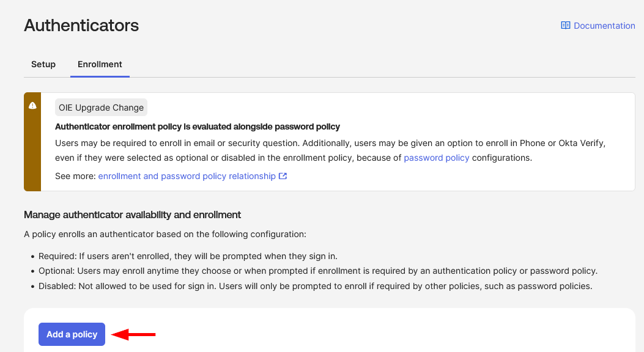The width and height of the screenshot is (644, 352).
Task: Click the Manage authenticator availability and enrollment heading
Action: [132, 215]
